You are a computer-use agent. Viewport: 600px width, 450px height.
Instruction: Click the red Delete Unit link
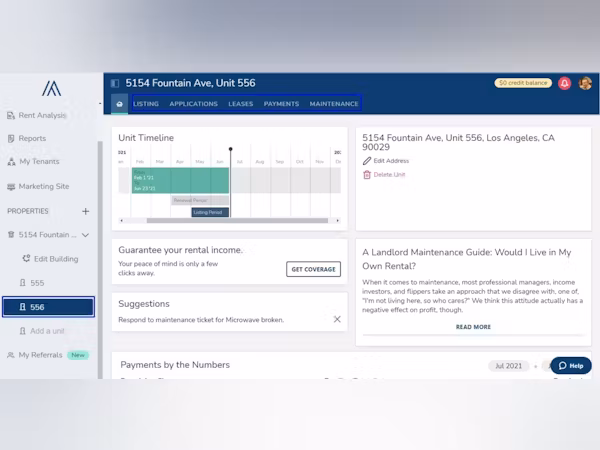[x=389, y=175]
